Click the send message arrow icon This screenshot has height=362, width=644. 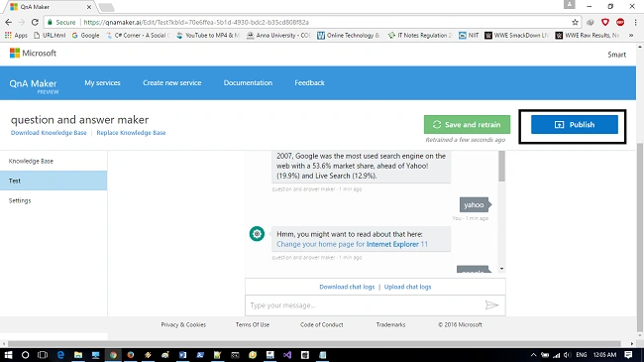pyautogui.click(x=491, y=305)
